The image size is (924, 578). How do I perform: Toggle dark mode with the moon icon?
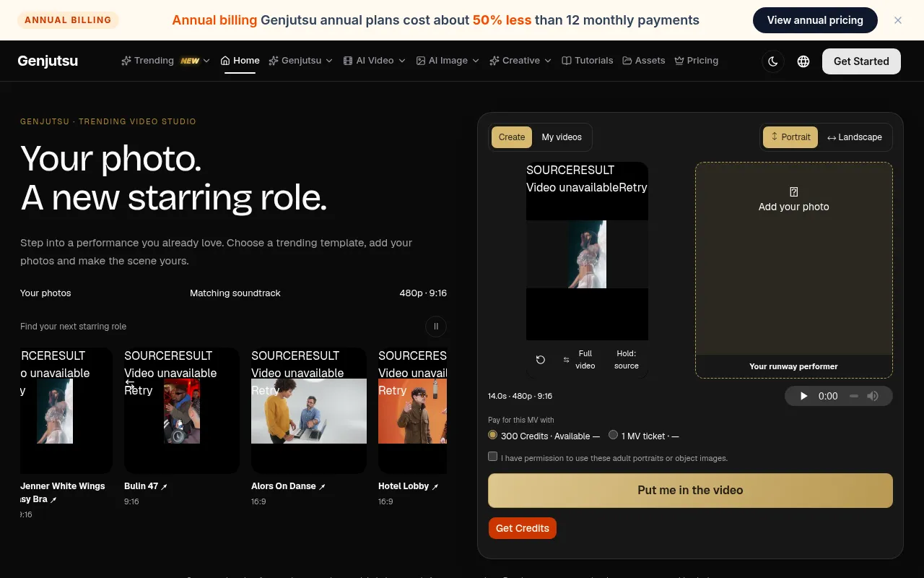tap(773, 61)
